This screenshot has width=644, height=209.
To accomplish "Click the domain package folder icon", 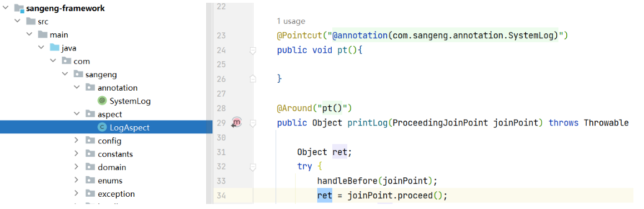I will click(91, 167).
